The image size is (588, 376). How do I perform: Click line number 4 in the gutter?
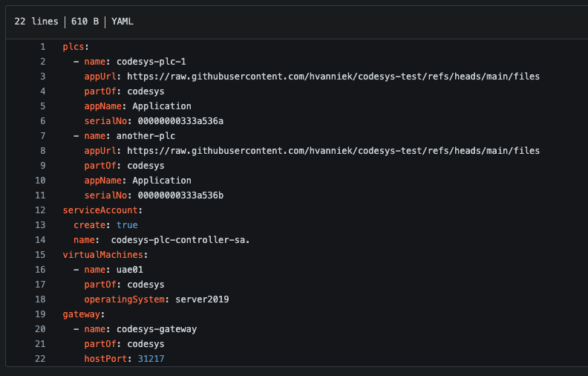point(43,91)
